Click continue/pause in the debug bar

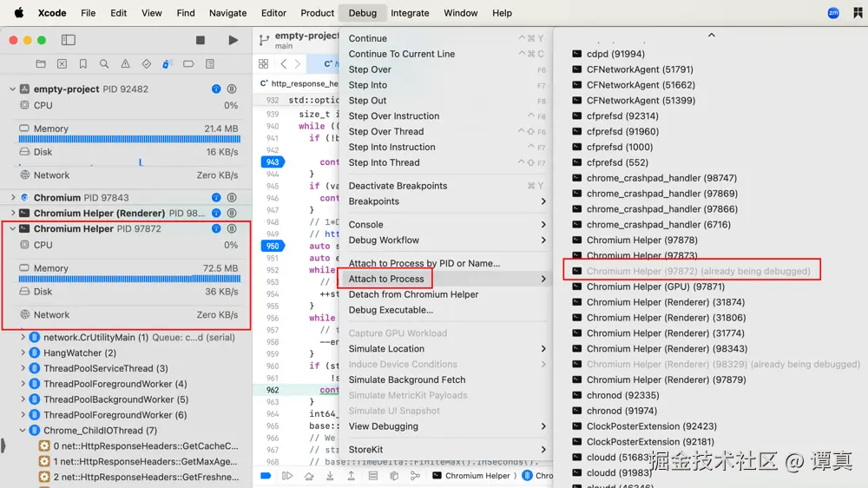tap(286, 476)
